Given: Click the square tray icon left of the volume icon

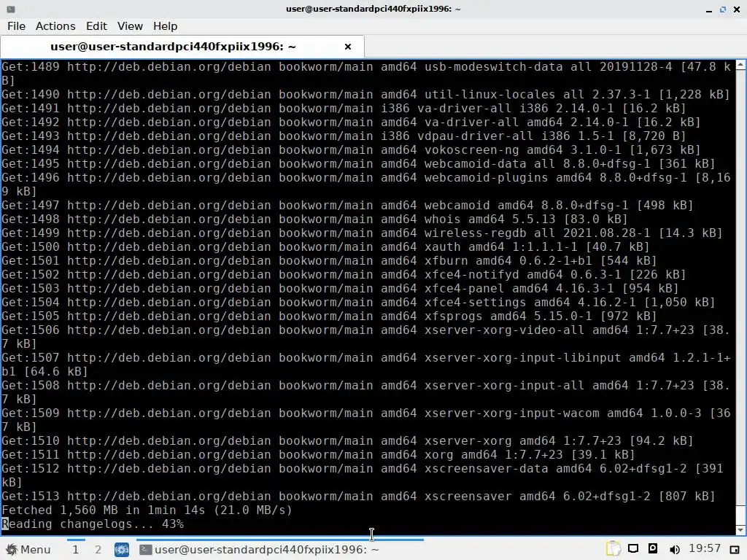Looking at the screenshot, I should click(653, 549).
